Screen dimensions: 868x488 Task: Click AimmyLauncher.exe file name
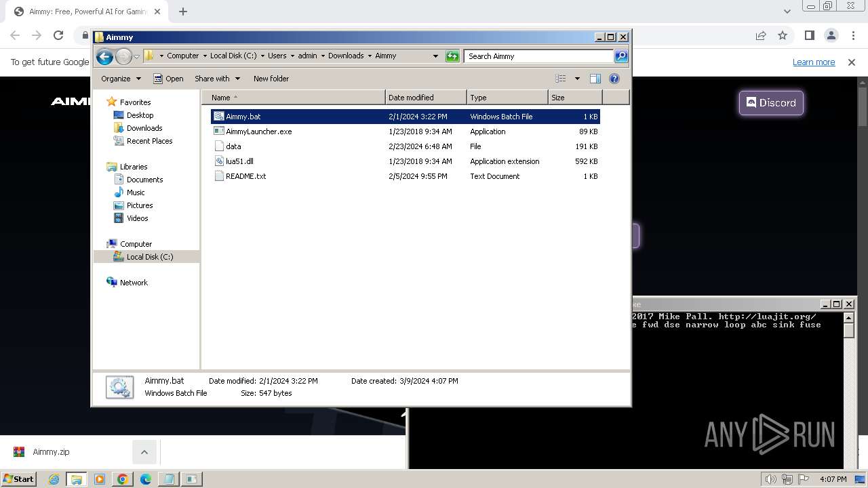point(259,131)
